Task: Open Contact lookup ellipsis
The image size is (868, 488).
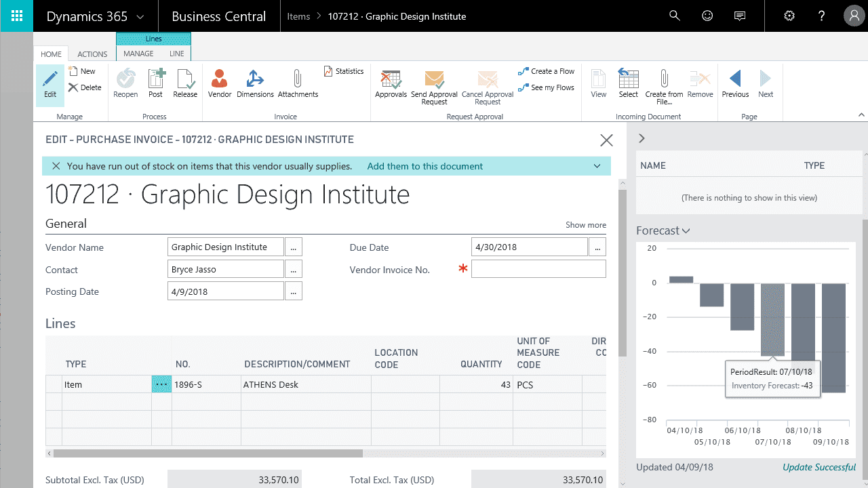Action: coord(293,269)
